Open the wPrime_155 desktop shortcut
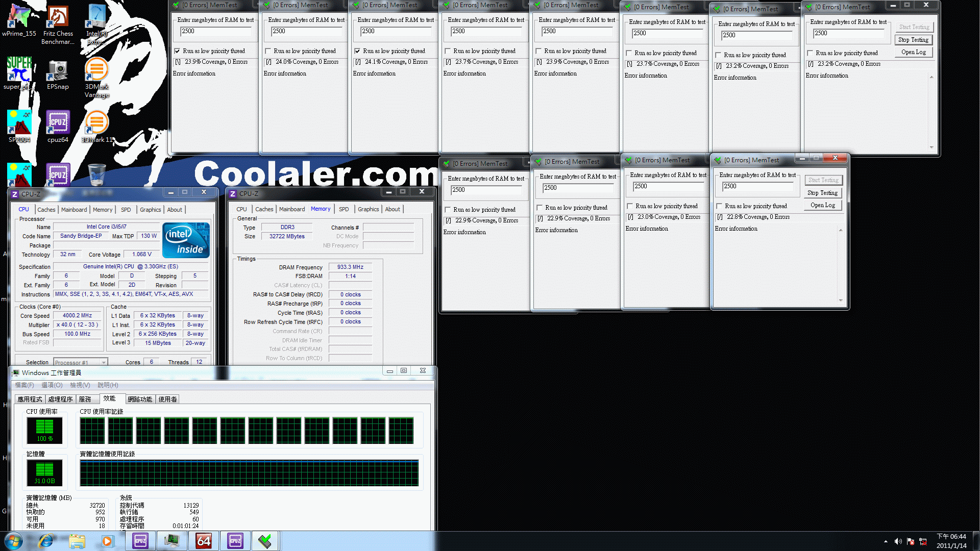This screenshot has width=980, height=551. pyautogui.click(x=19, y=20)
